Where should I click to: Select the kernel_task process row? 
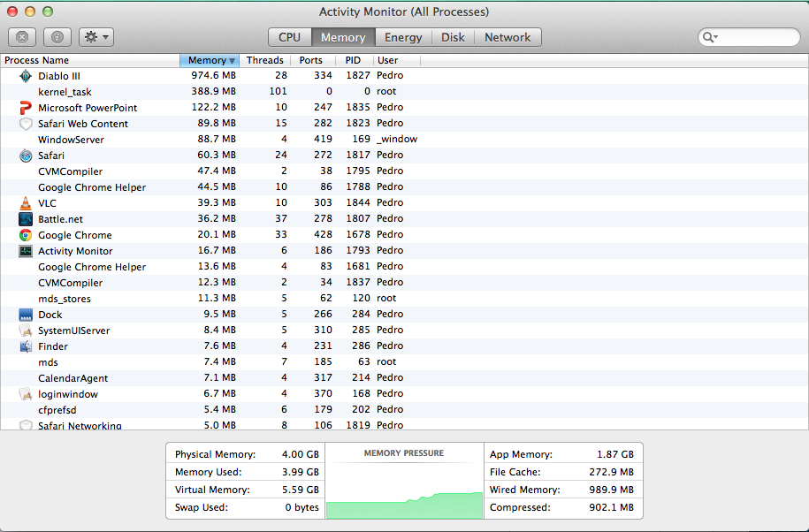(x=405, y=92)
